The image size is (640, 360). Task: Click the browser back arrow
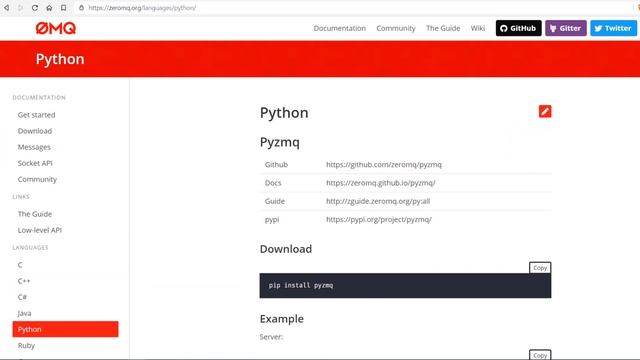(x=7, y=8)
